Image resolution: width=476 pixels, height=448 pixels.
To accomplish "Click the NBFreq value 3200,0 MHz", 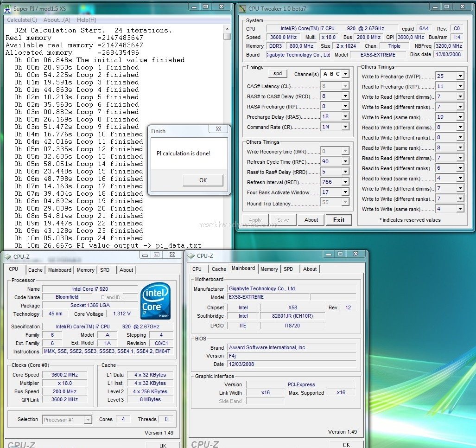I will pyautogui.click(x=449, y=46).
